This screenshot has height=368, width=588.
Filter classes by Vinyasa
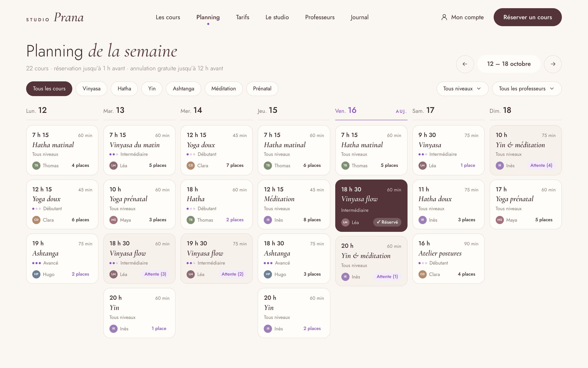coord(91,89)
